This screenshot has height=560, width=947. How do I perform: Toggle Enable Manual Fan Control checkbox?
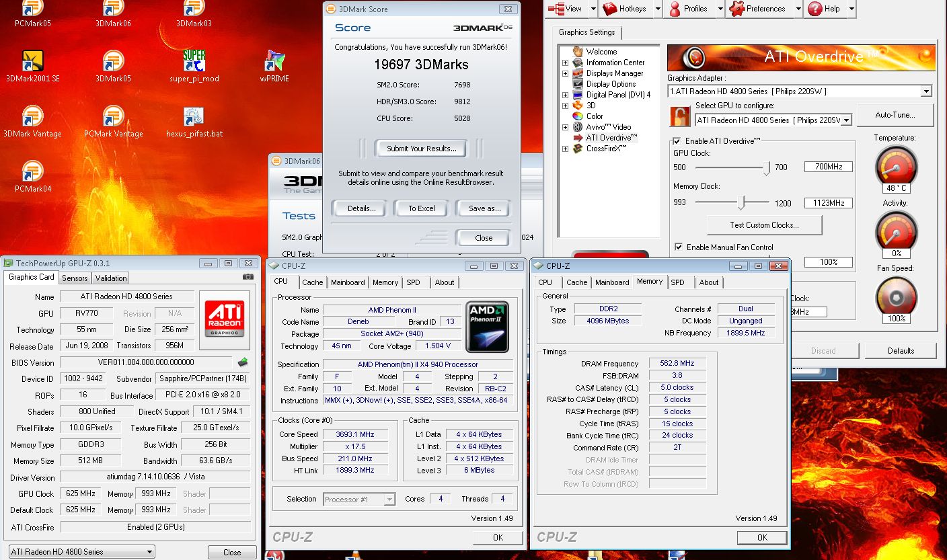pos(679,247)
